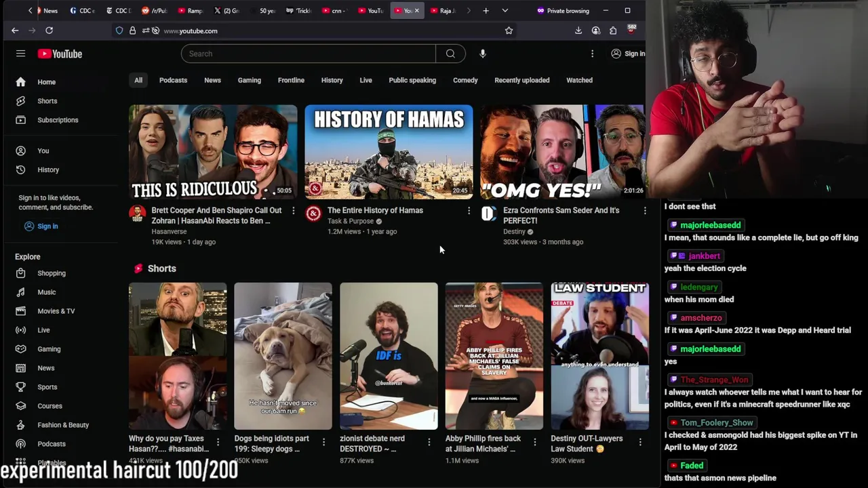Select the Frontline filter chip
This screenshot has width=868, height=488.
[x=291, y=80]
